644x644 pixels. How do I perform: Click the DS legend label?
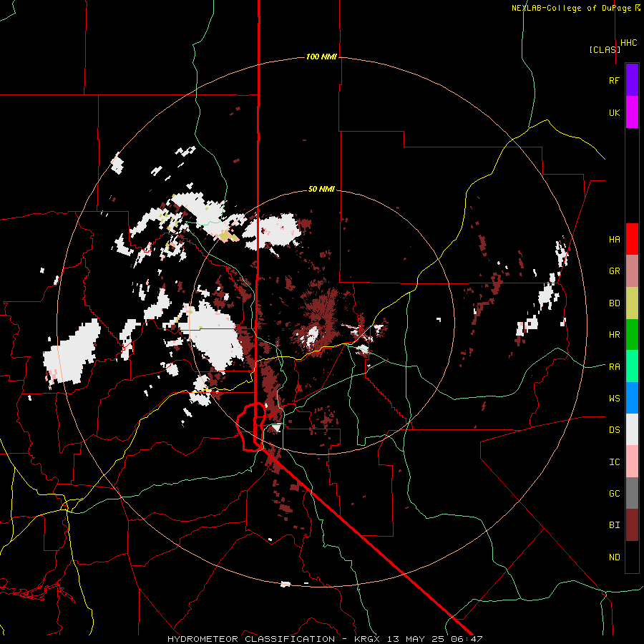tap(614, 430)
